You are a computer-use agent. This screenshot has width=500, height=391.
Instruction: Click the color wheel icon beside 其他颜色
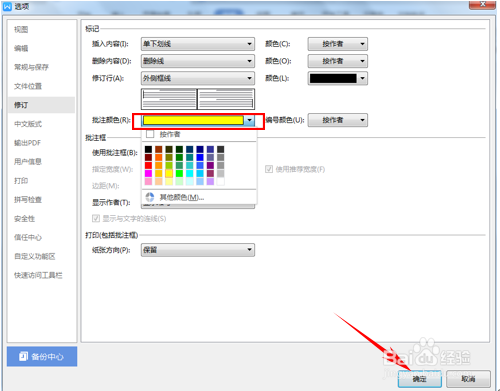coord(150,197)
